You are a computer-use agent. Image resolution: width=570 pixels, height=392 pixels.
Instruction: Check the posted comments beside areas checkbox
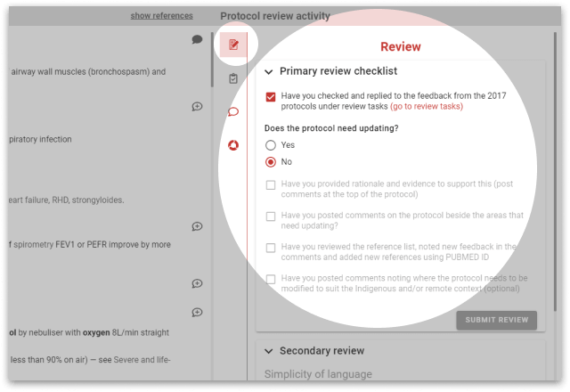click(x=271, y=216)
